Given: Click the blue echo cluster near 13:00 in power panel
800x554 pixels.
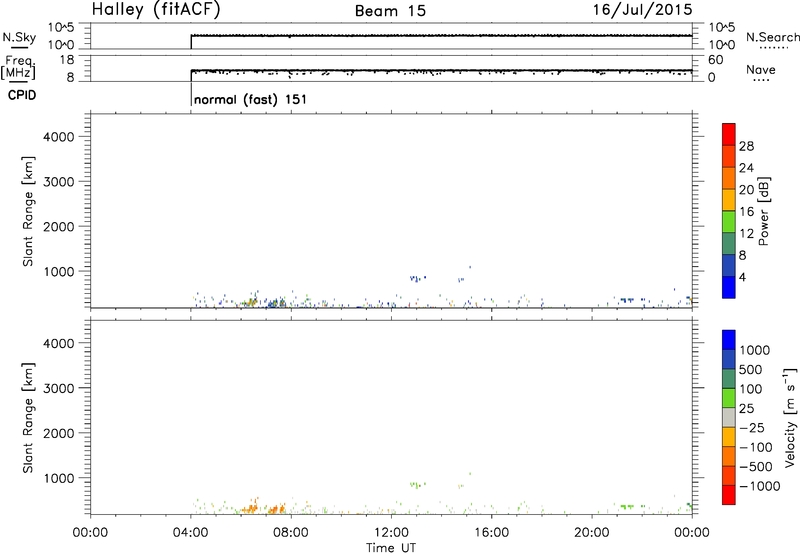Looking at the screenshot, I should click(x=418, y=279).
